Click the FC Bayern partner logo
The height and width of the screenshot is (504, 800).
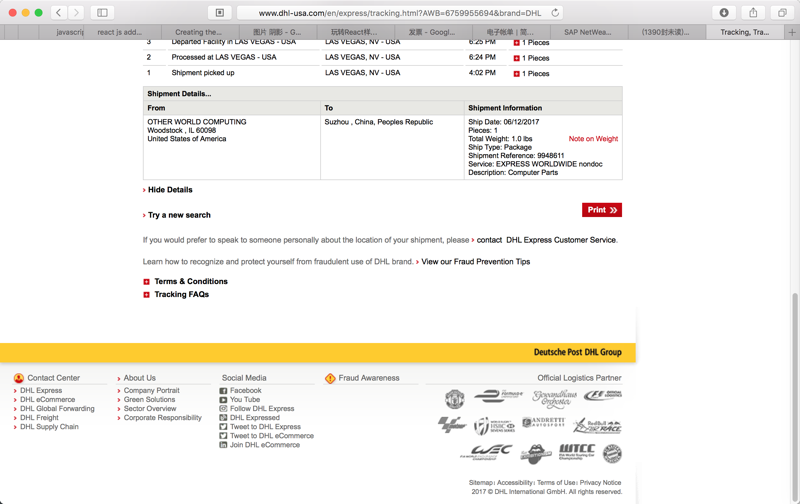point(612,453)
